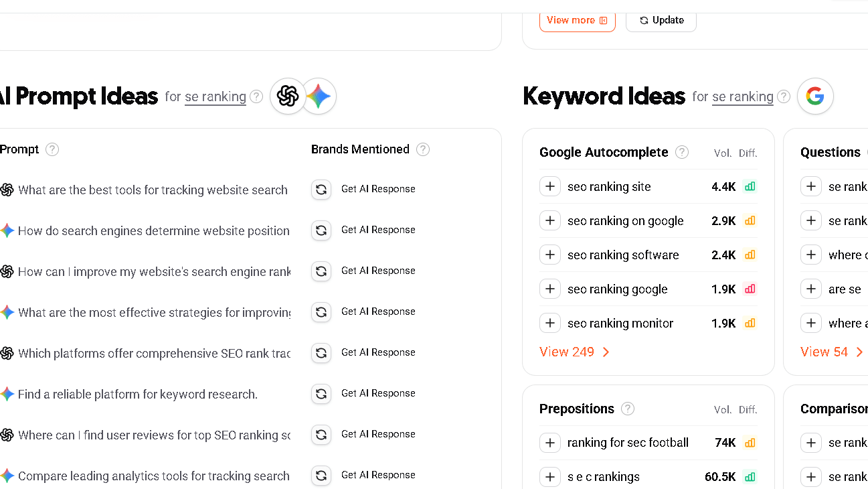This screenshot has width=868, height=489.
Task: Click the Gemini logo beside AI Prompt Ideas
Action: [x=319, y=96]
